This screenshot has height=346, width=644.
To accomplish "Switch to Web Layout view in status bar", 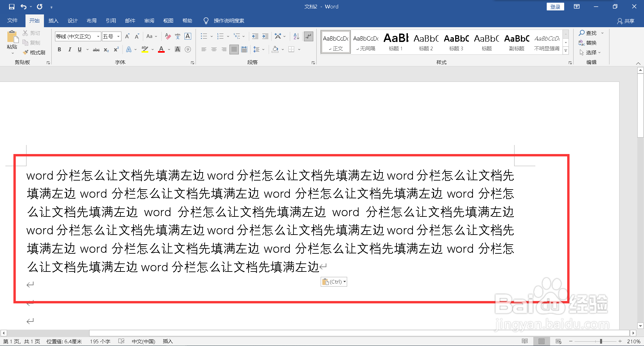I will 558,341.
